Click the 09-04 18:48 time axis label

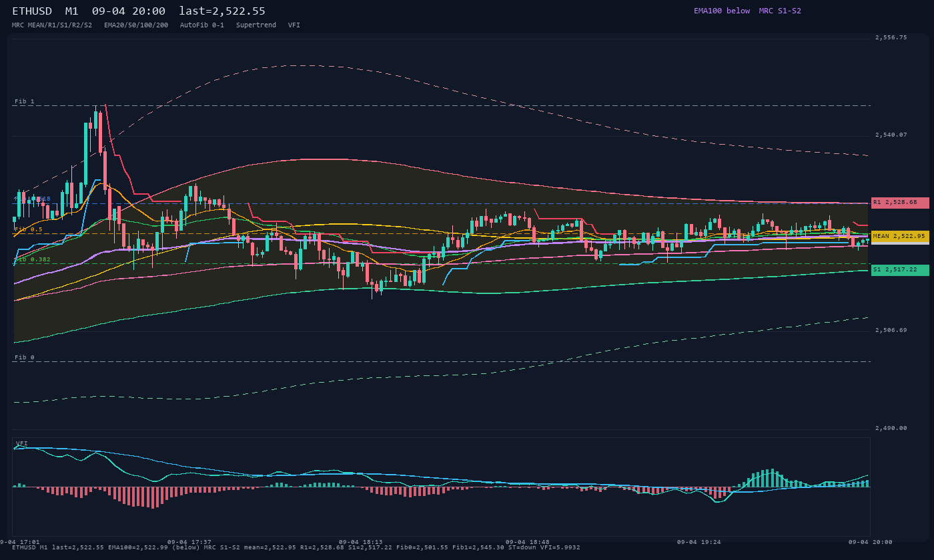click(528, 542)
